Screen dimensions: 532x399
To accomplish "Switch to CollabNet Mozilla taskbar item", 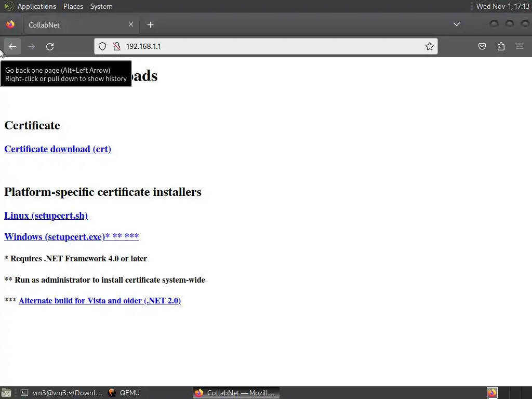I will [x=236, y=393].
